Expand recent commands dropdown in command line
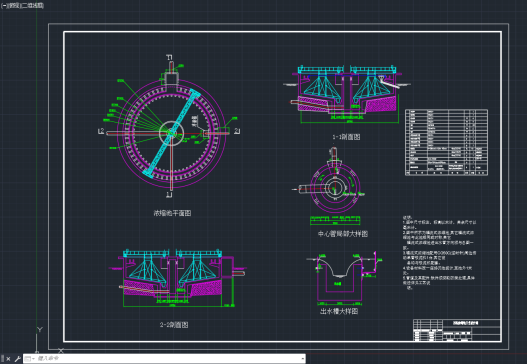This screenshot has height=364, width=527. point(30,359)
